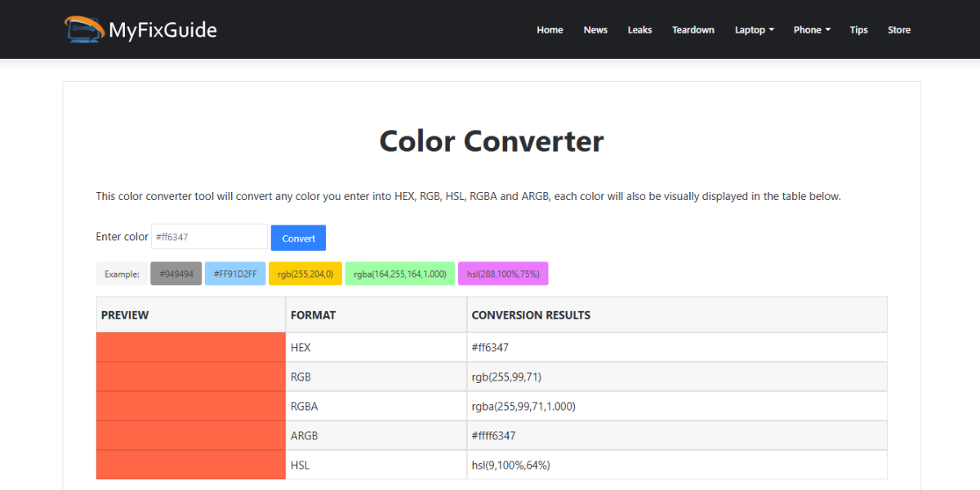Image resolution: width=980 pixels, height=490 pixels.
Task: Pick the purple hsl(288,100%,75%) example
Action: pos(502,273)
